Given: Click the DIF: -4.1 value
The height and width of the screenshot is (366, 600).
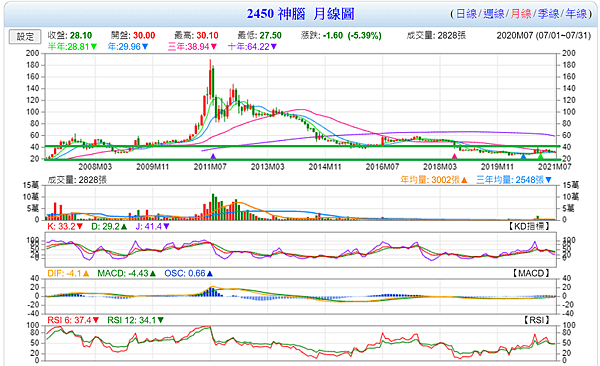Looking at the screenshot, I should [68, 274].
